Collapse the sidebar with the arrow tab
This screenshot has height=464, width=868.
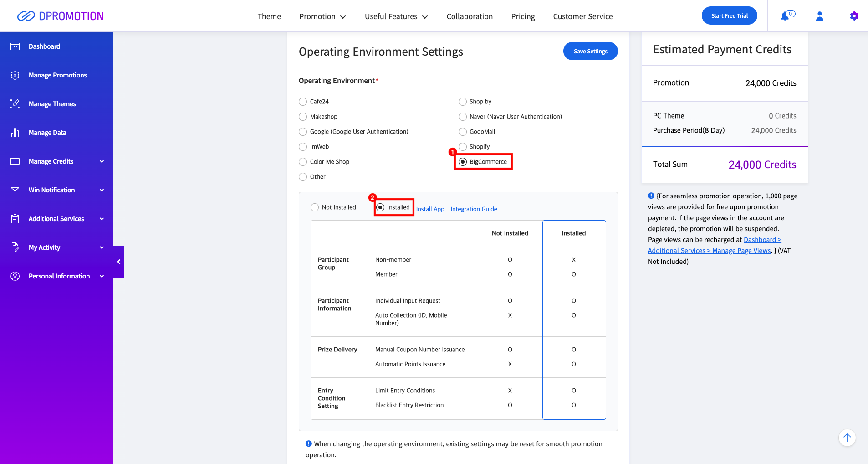tap(119, 262)
